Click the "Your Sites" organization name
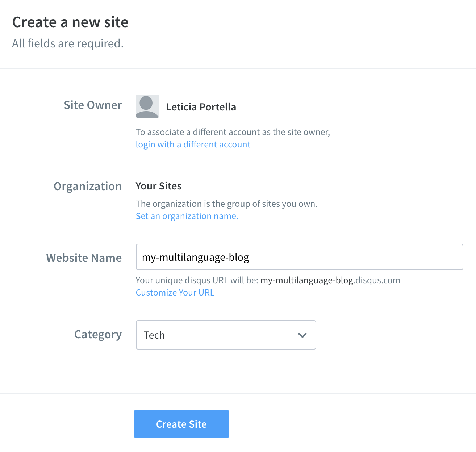Screen dimensions: 476x452 coord(158,186)
